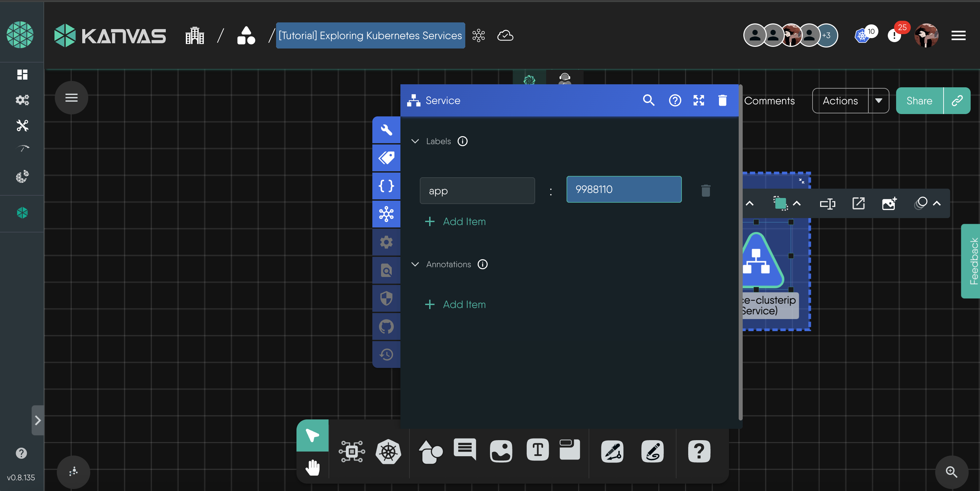This screenshot has width=980, height=491.
Task: Open notifications bell with 25 badge
Action: tap(894, 36)
